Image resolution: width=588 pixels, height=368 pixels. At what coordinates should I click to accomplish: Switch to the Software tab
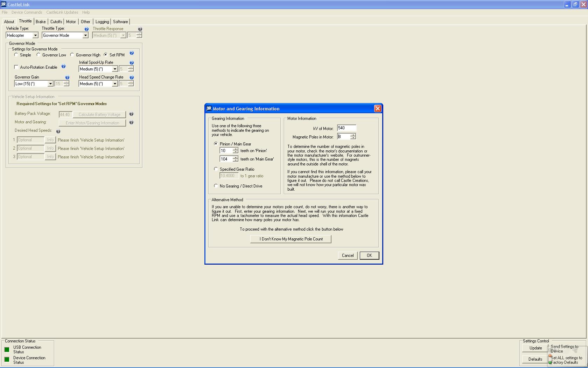click(x=120, y=22)
